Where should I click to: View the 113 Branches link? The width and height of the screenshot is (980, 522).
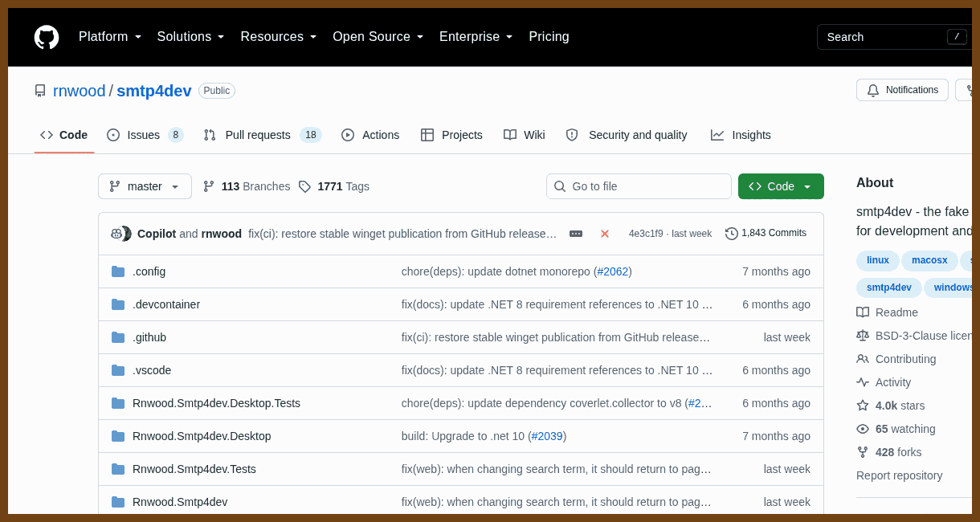247,186
